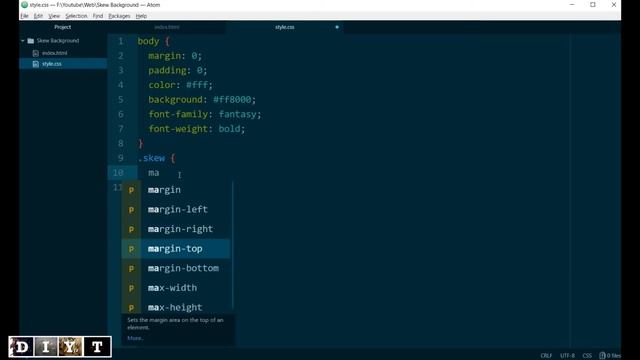640x360 pixels.
Task: Open the Packages menu
Action: pos(119,16)
